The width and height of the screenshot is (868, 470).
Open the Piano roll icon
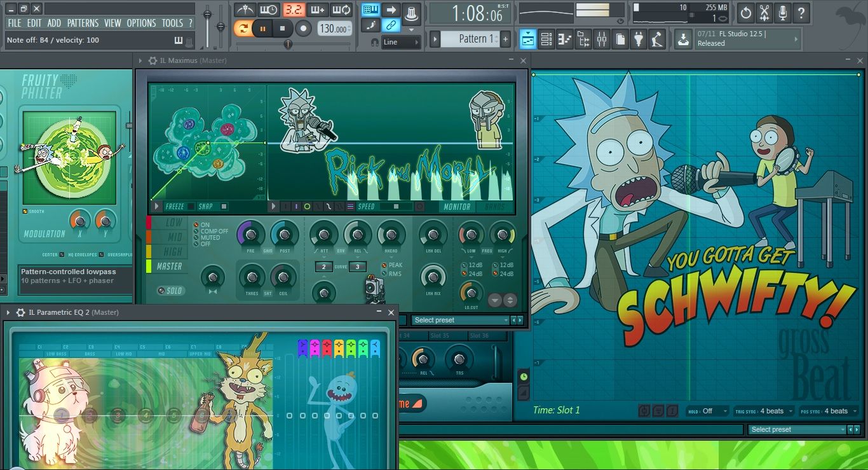pos(565,39)
